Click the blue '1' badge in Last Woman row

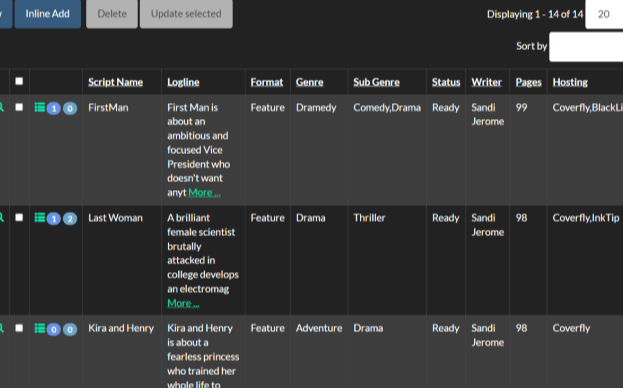[x=54, y=218]
